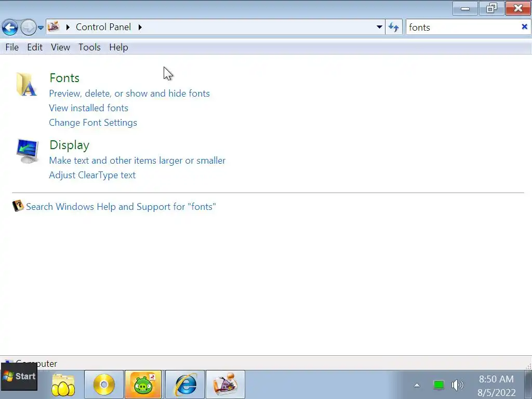Screen dimensions: 532x399
Task: Open the green pig taskbar icon
Action: pyautogui.click(x=143, y=384)
